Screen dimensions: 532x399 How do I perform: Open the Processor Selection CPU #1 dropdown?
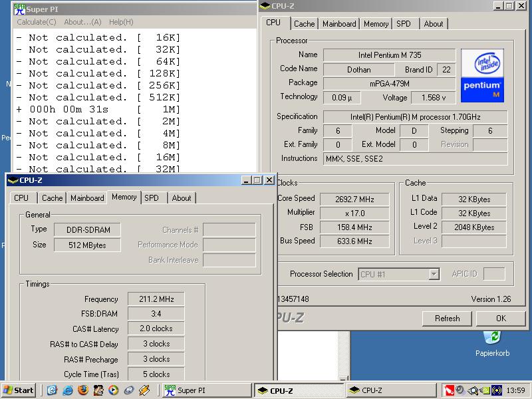pos(399,274)
